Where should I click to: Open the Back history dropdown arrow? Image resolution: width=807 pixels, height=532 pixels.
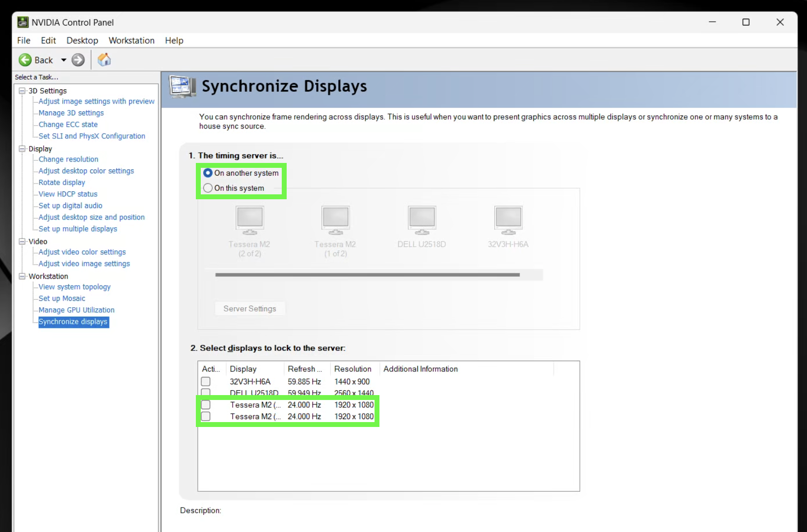(x=63, y=60)
